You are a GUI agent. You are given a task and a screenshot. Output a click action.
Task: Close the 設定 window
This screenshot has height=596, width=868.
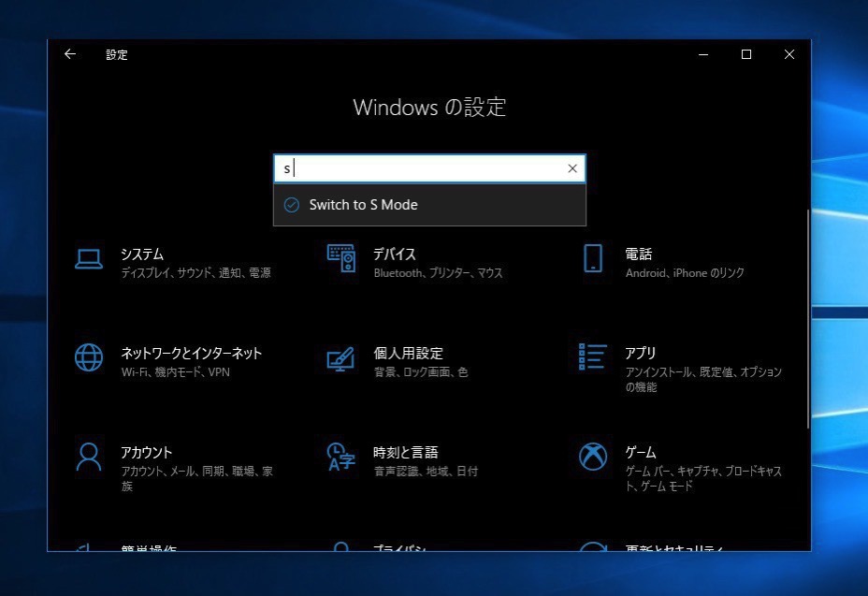pos(789,54)
